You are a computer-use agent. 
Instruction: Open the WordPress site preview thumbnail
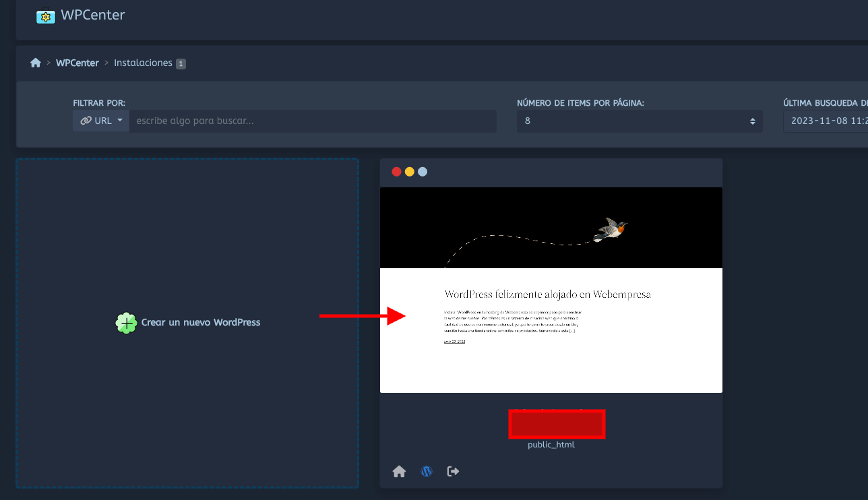pyautogui.click(x=551, y=290)
